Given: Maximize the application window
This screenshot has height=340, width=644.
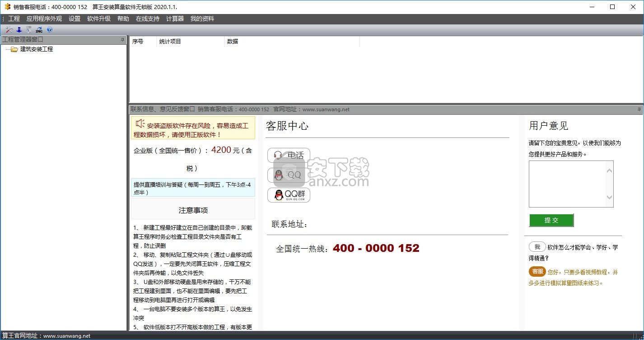Looking at the screenshot, I should tap(612, 7).
